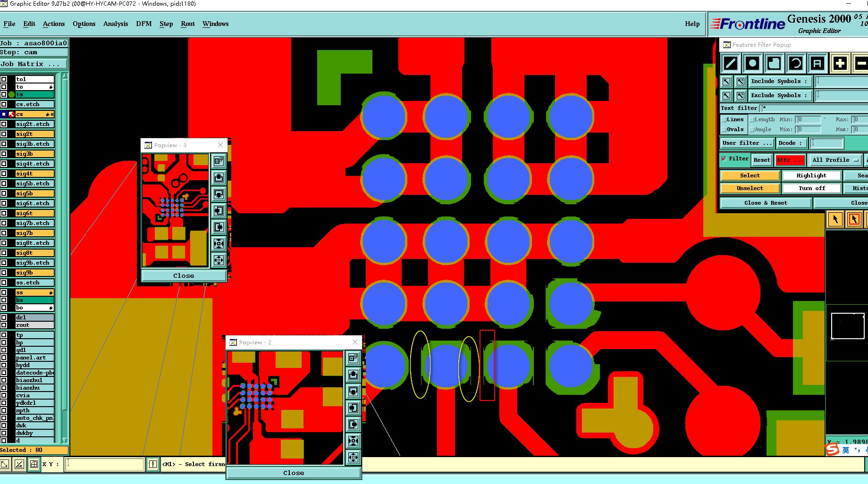The height and width of the screenshot is (484, 868).
Task: Click the orange Select button
Action: (x=750, y=175)
